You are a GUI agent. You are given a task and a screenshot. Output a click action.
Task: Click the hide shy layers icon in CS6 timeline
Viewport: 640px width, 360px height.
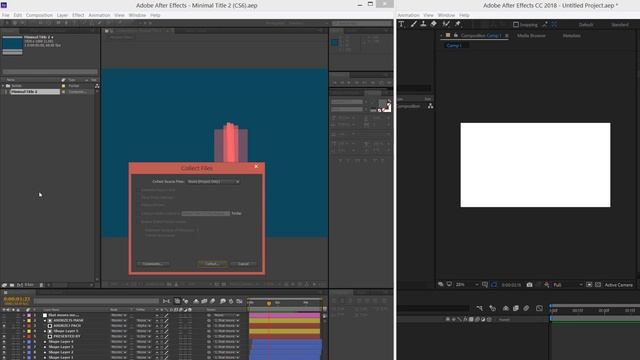[196, 301]
